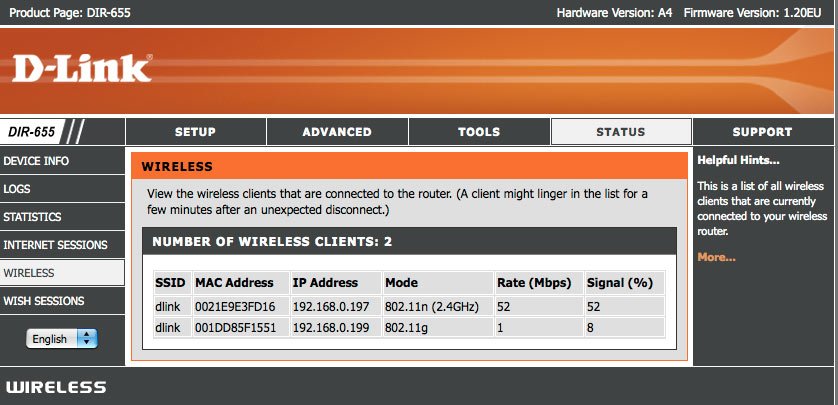Click the SSID column header
Screen dimensions: 838x405
point(172,283)
